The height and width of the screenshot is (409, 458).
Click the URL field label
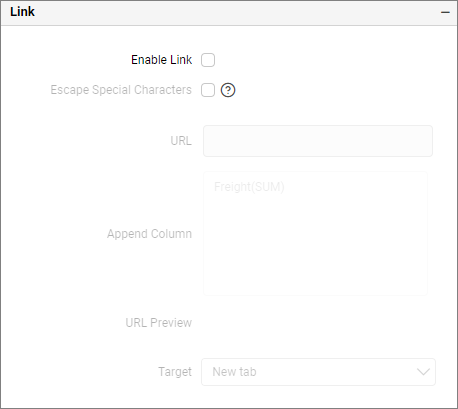point(181,141)
